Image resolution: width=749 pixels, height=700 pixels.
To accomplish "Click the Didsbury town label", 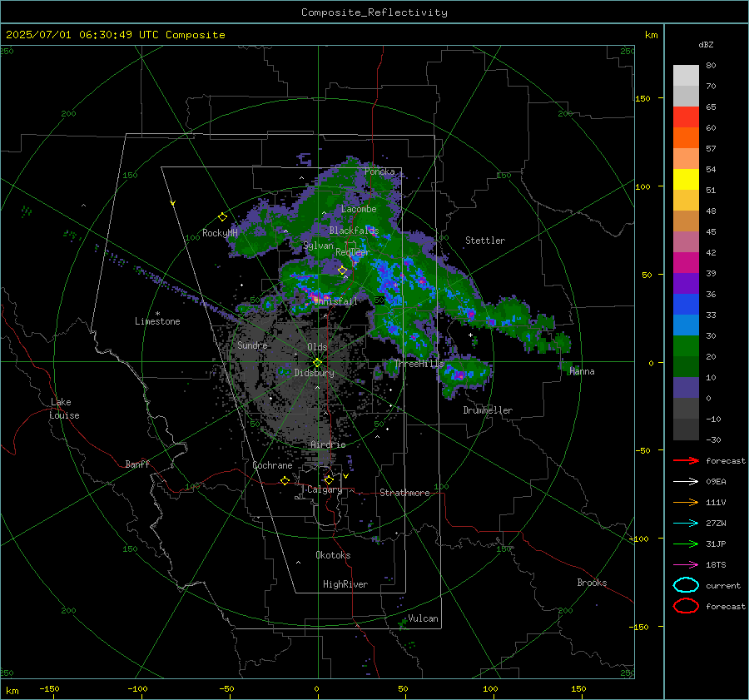I will 314,373.
